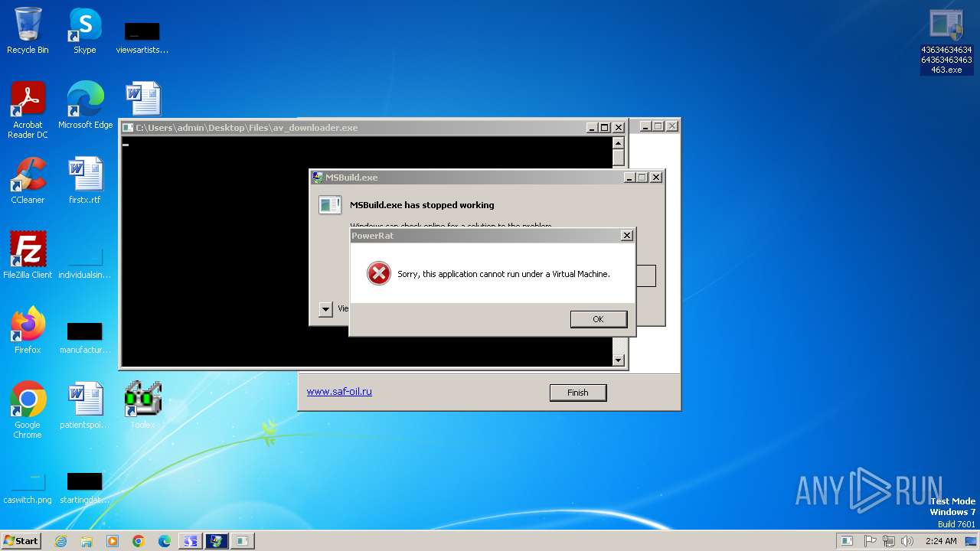Open the firstx.rtf document icon

[85, 181]
